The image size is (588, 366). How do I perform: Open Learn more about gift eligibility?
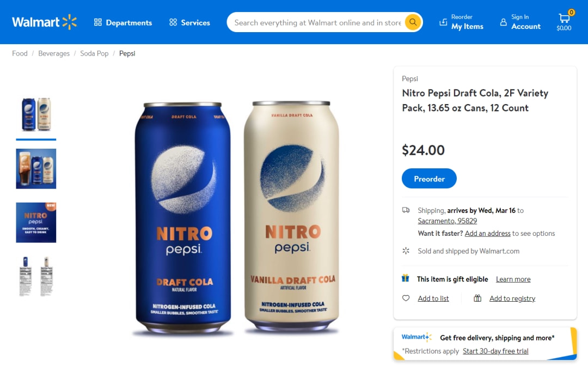tap(513, 279)
